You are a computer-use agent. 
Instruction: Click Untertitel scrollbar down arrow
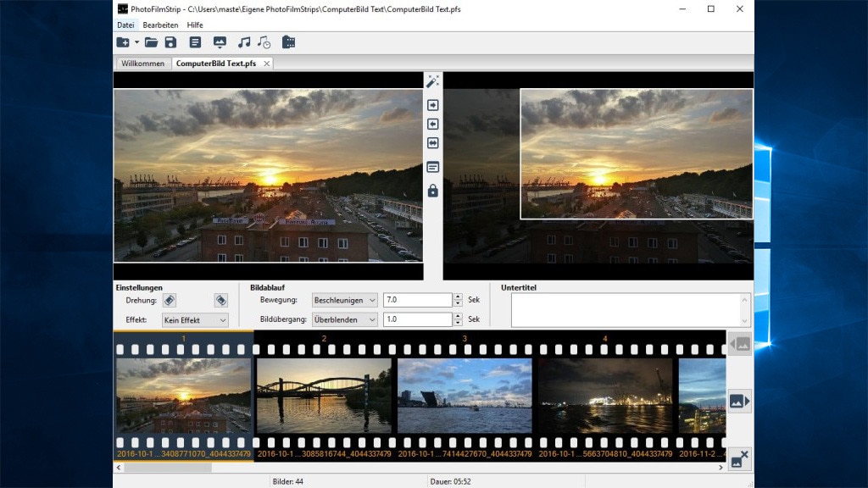(744, 321)
